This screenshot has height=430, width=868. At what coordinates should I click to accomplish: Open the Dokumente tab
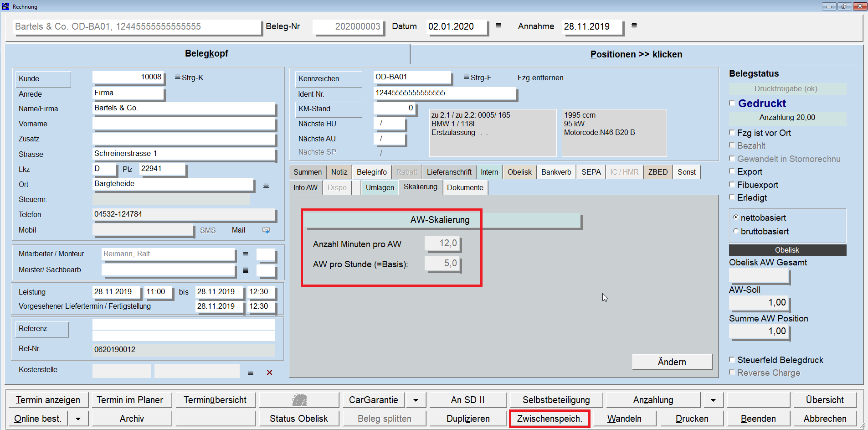pos(465,187)
